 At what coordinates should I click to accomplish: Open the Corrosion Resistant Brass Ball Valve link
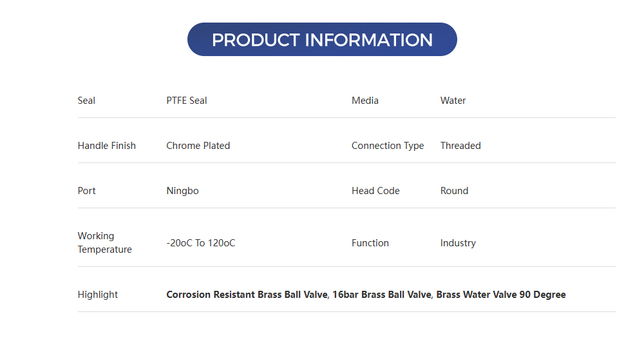(x=247, y=295)
